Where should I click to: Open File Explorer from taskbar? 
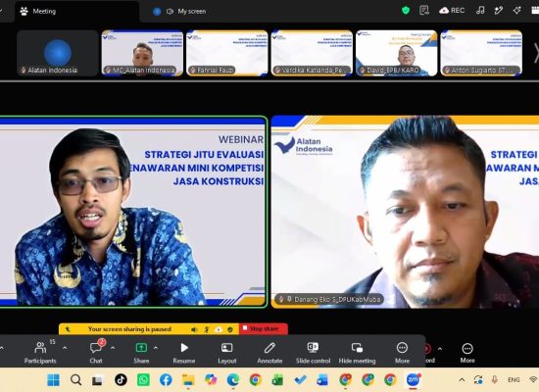coord(188,380)
